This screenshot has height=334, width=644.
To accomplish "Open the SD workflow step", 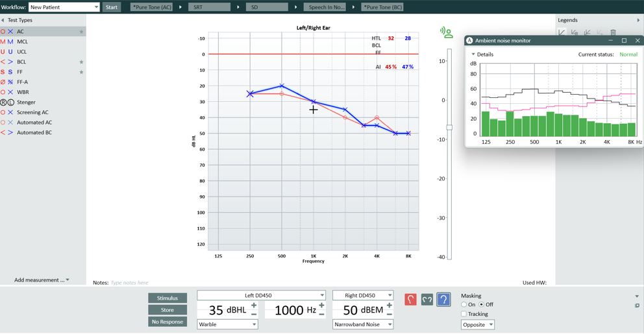I will [267, 7].
